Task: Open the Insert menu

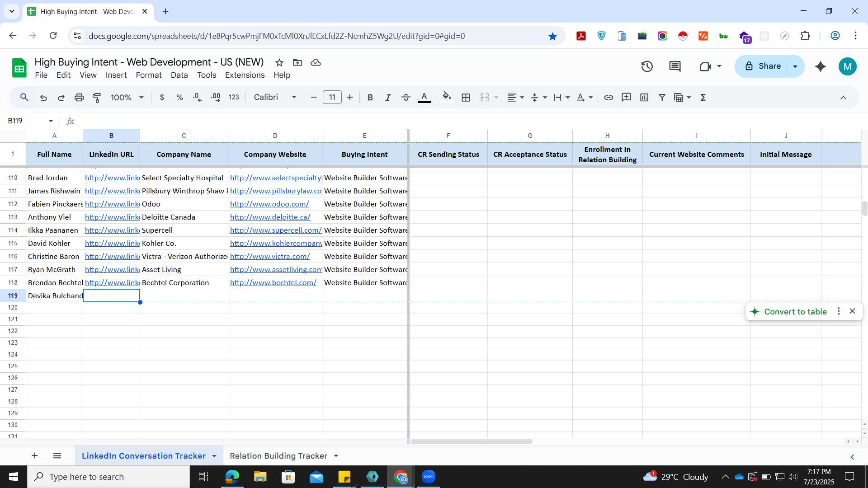Action: tap(116, 75)
